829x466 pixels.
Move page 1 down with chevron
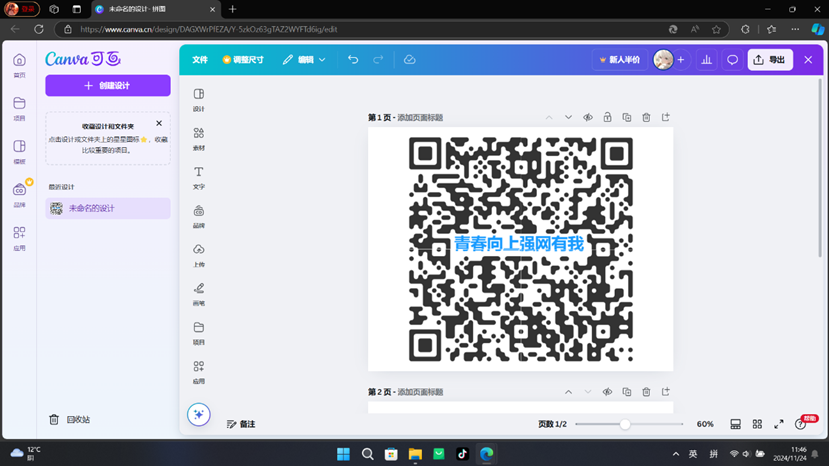568,117
